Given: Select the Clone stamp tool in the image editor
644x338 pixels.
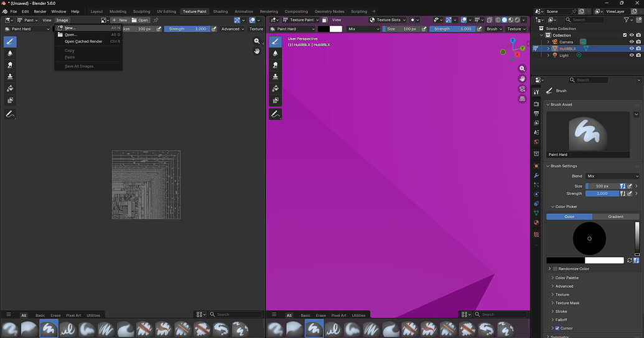Looking at the screenshot, I should (10, 76).
